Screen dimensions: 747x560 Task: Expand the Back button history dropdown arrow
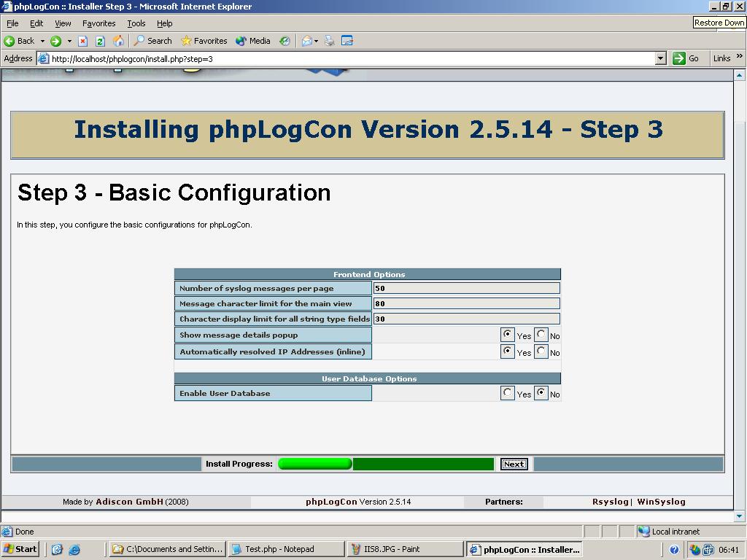point(42,41)
